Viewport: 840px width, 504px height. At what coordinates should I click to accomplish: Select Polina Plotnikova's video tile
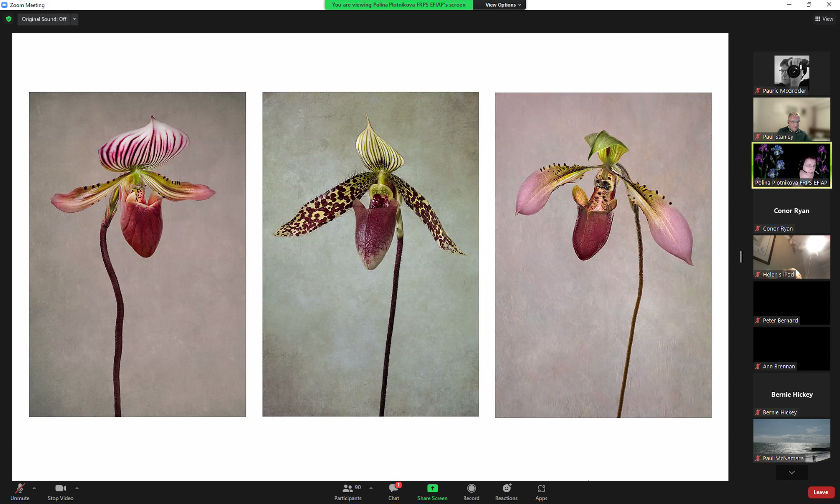792,165
